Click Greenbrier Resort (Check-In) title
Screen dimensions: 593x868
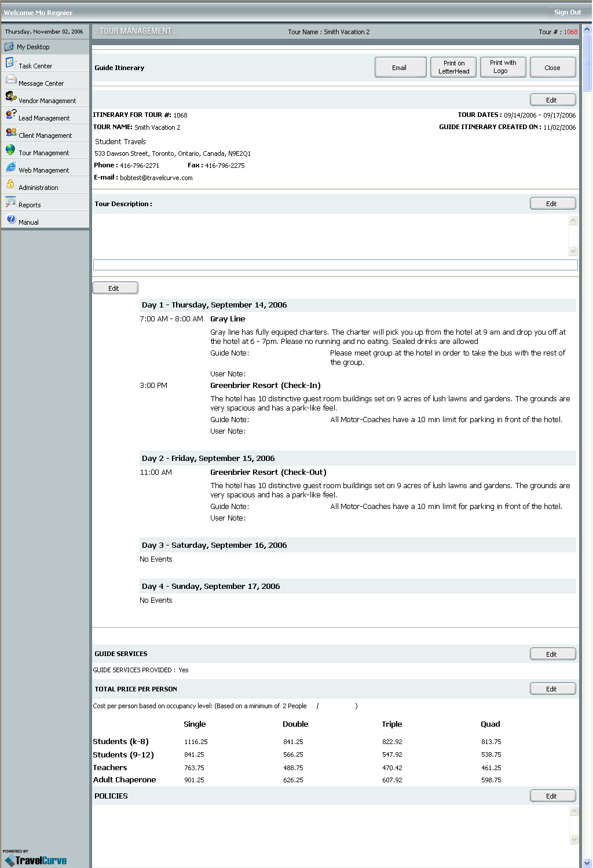[265, 386]
